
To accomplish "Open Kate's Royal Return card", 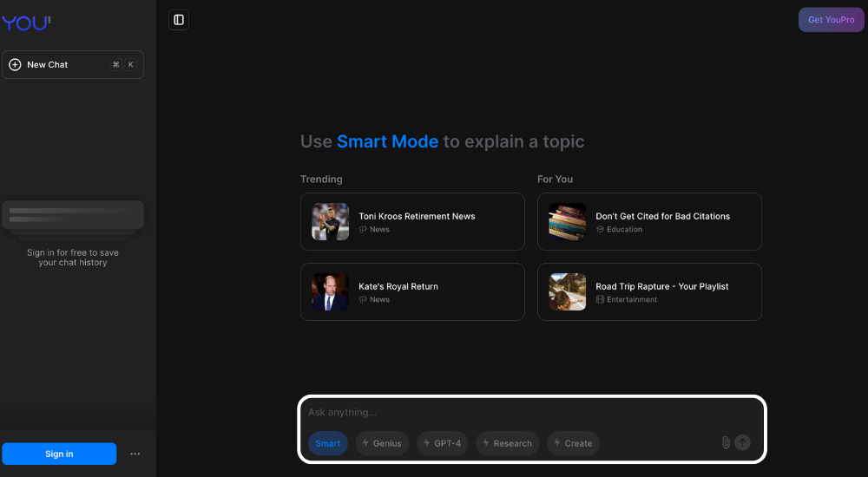I will [412, 291].
